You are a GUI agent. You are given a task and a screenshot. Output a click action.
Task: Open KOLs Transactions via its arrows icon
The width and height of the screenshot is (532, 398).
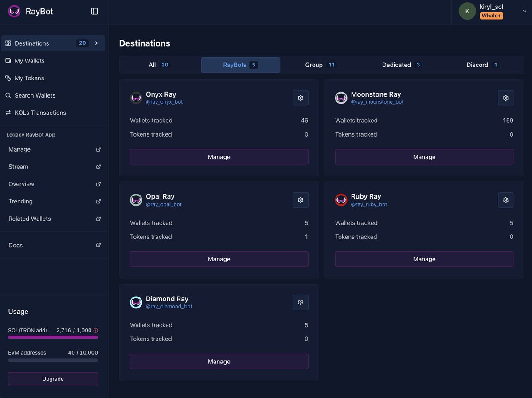point(8,112)
